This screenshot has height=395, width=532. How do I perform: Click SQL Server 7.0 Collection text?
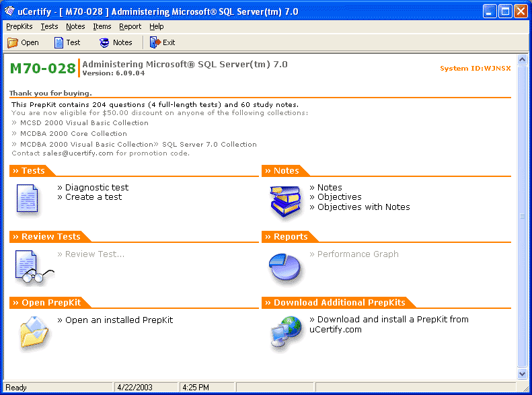[x=209, y=145]
